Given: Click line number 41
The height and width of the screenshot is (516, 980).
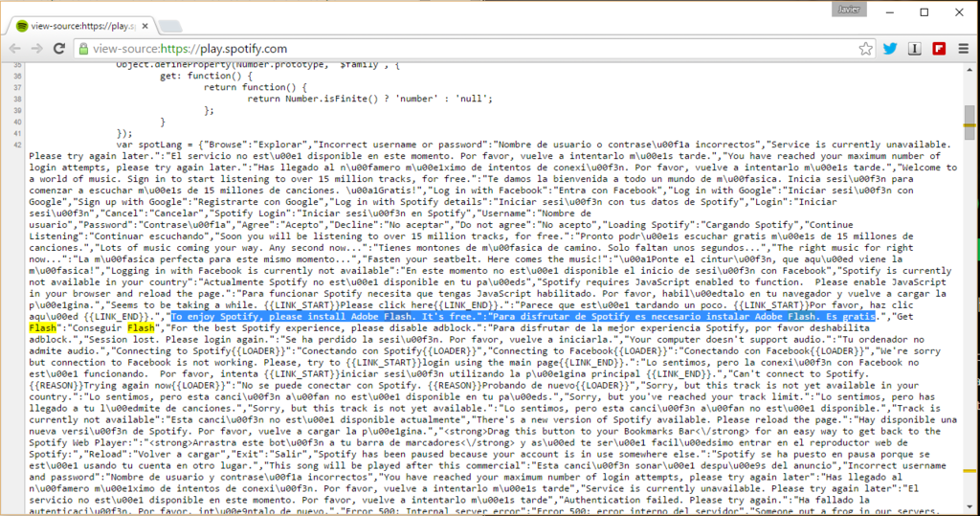Looking at the screenshot, I should [17, 134].
